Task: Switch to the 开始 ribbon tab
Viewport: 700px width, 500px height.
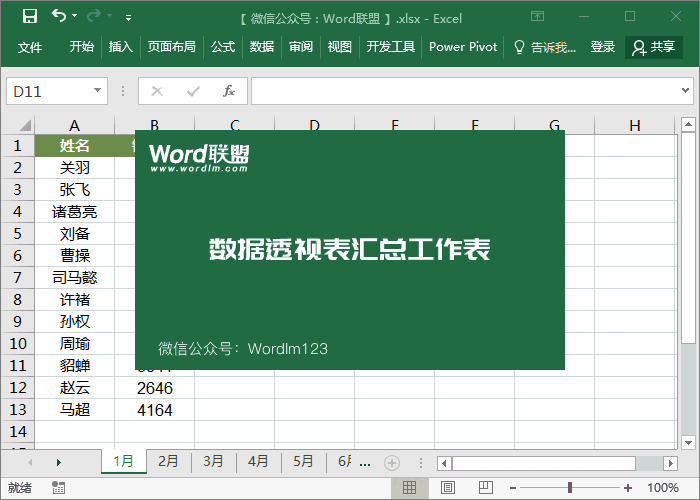Action: (x=82, y=46)
